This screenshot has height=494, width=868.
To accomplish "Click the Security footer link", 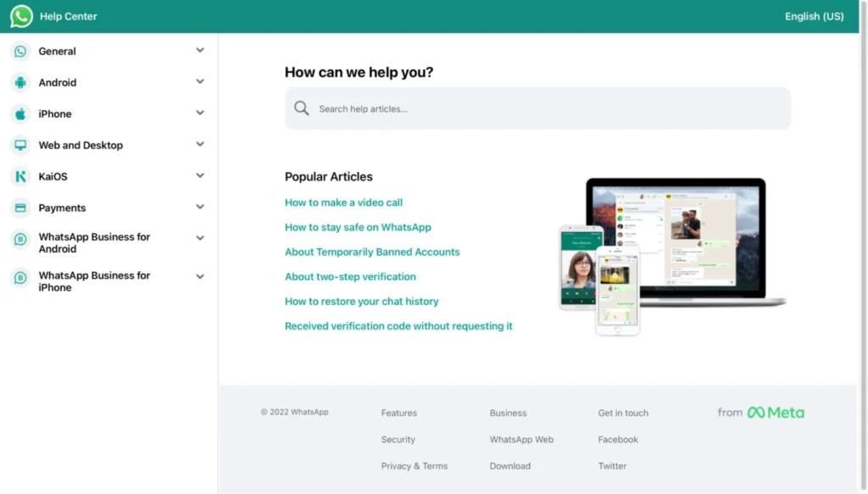I will point(398,440).
